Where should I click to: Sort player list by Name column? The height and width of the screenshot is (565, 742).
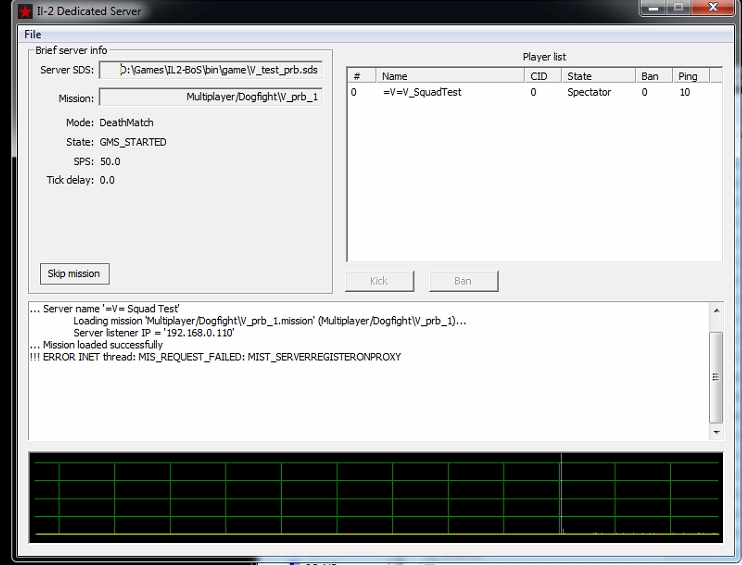pos(450,76)
